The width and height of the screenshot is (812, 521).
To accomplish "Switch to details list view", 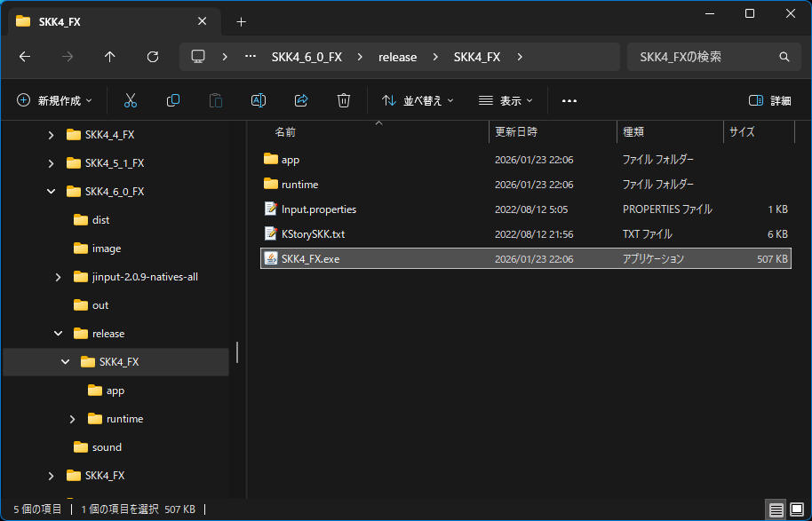I will (x=775, y=509).
